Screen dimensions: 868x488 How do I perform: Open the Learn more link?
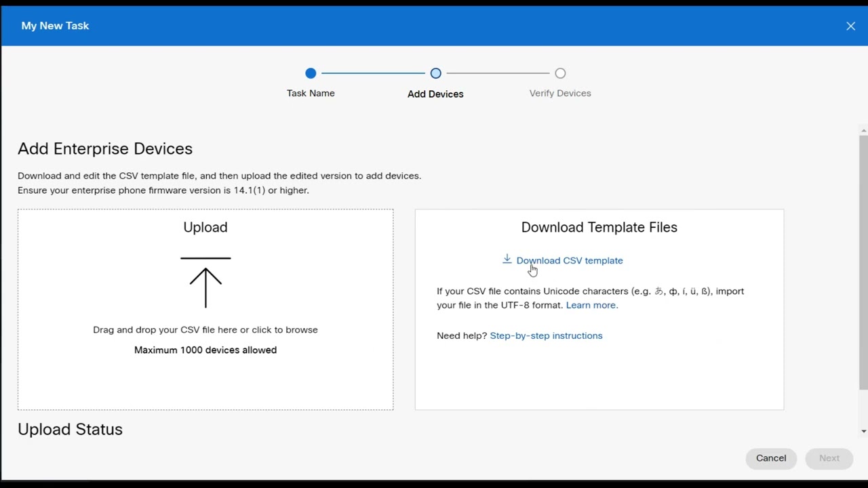point(592,305)
